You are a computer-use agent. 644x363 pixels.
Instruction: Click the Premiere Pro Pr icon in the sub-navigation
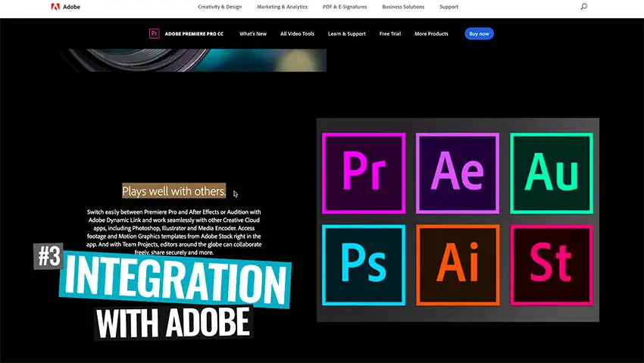click(154, 33)
